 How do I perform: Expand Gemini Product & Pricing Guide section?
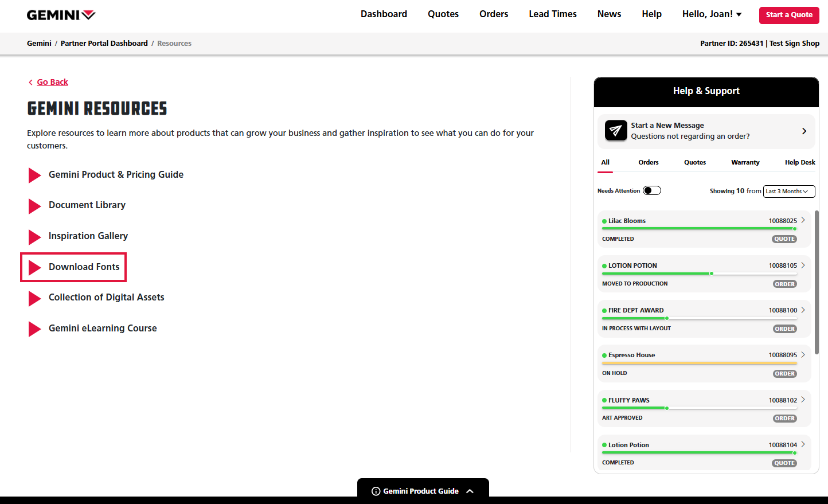click(116, 175)
